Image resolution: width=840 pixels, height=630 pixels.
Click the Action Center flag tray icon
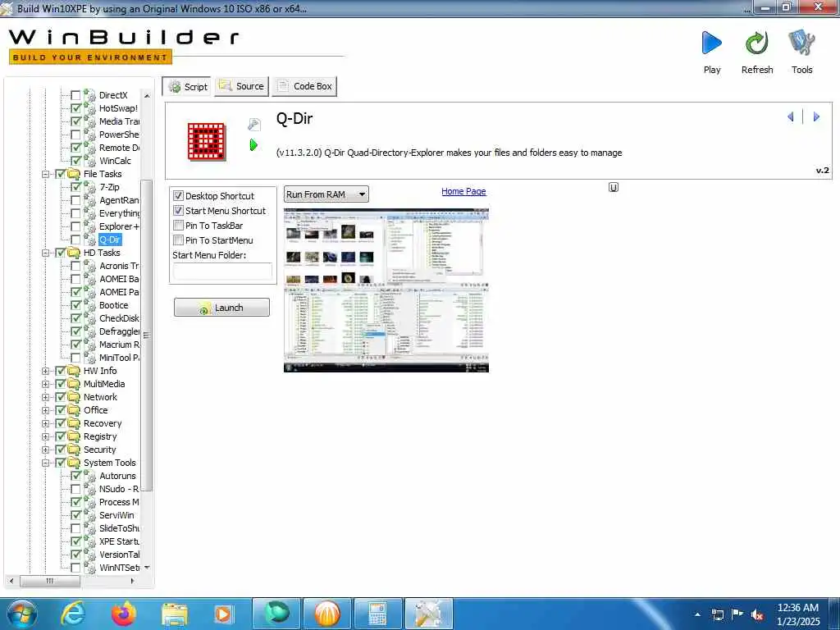point(737,614)
